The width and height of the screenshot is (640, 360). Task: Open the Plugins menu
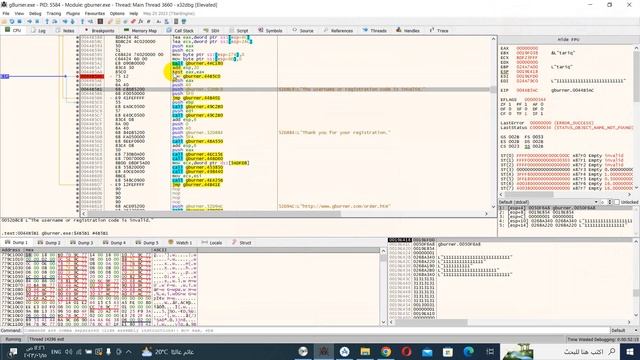tap(73, 13)
